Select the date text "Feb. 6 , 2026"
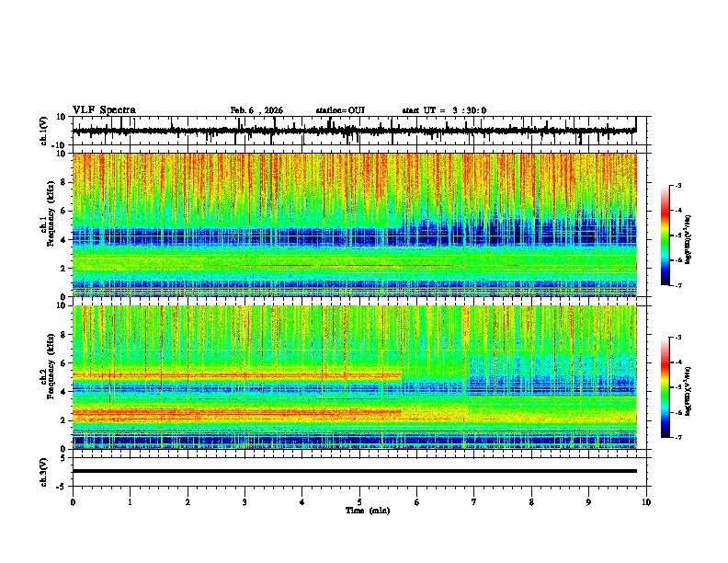Screen dimensions: 728x563 [256, 110]
